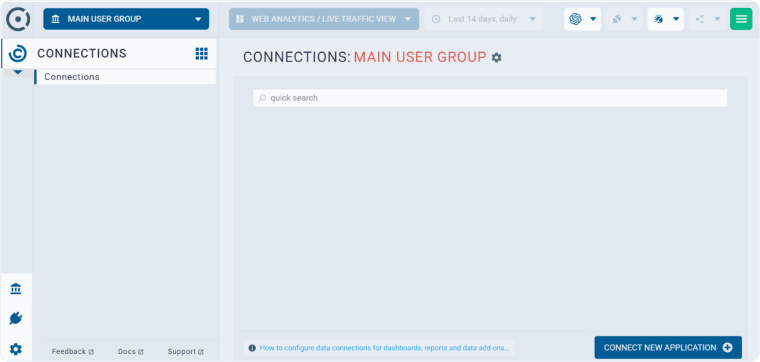Open the Web Analytics / Live Traffic View selector
The image size is (760, 362).
[324, 19]
